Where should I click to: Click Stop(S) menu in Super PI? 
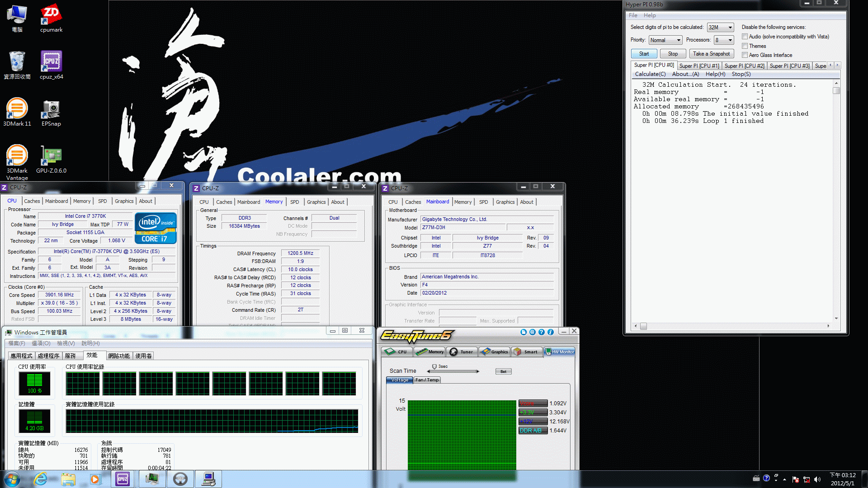[x=741, y=74]
